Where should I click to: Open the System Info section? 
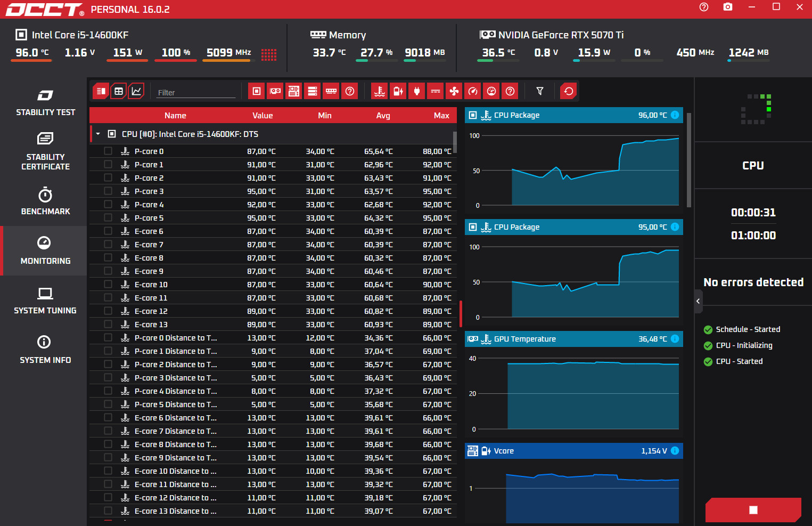tap(45, 350)
